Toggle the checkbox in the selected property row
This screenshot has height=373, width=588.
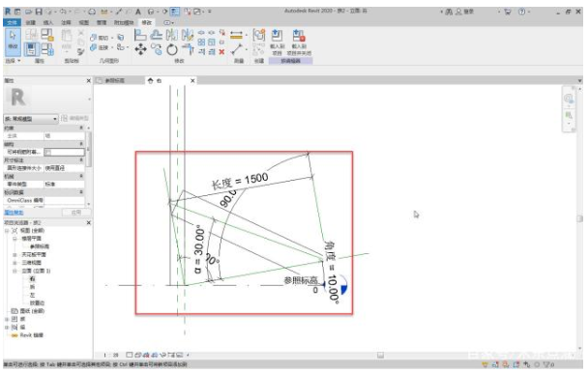click(x=48, y=152)
